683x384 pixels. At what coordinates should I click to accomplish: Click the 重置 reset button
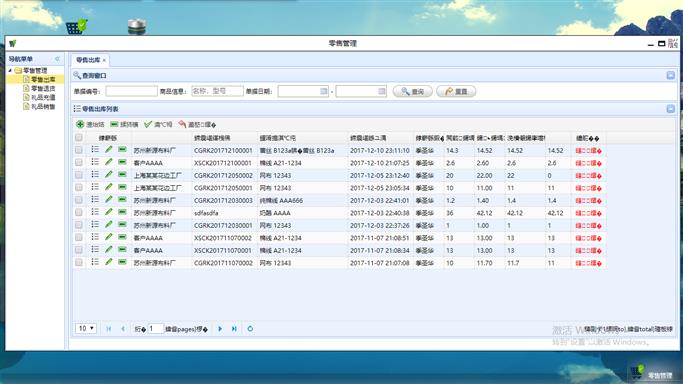pyautogui.click(x=456, y=91)
